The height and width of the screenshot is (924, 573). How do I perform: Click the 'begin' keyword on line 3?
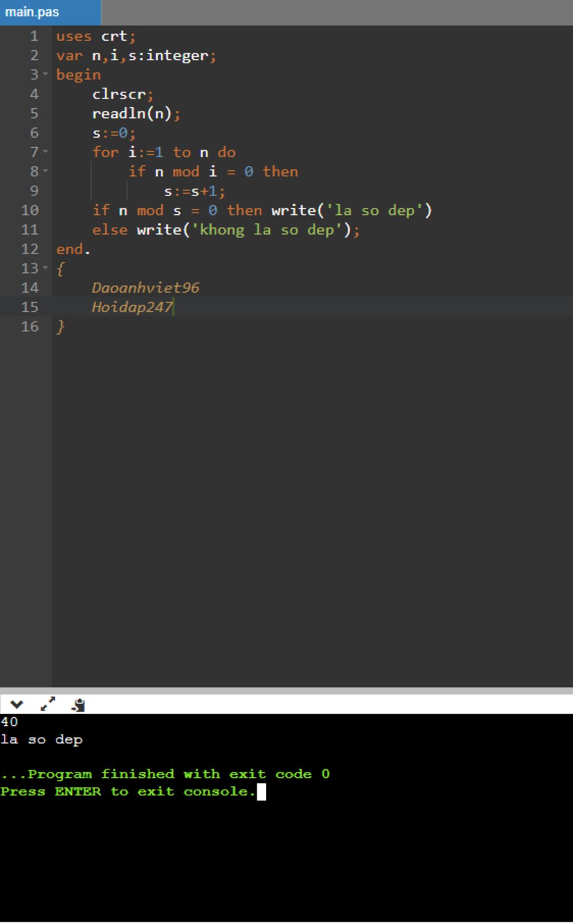(78, 75)
